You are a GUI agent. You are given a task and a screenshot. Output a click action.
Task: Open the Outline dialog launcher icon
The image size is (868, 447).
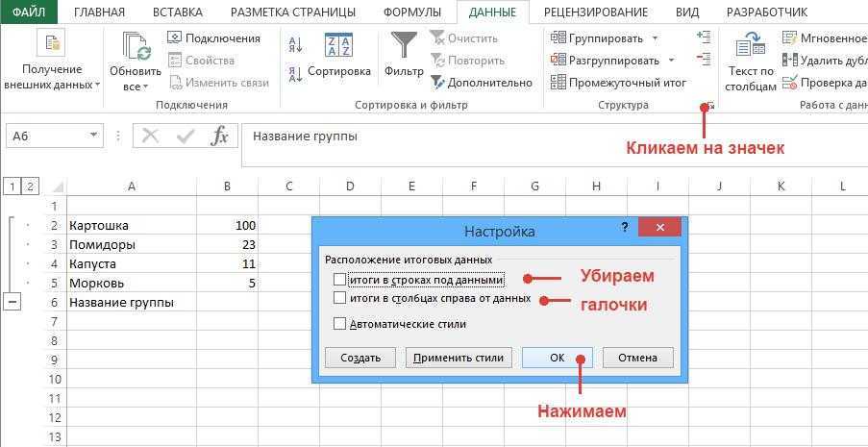[709, 105]
